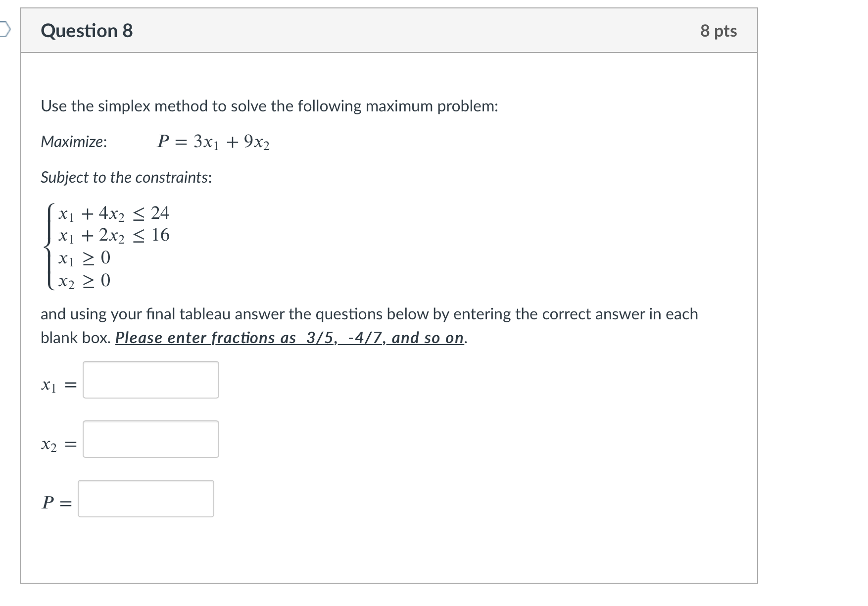Image resolution: width=868 pixels, height=606 pixels.
Task: Click inside the x2 answer box
Action: click(150, 439)
